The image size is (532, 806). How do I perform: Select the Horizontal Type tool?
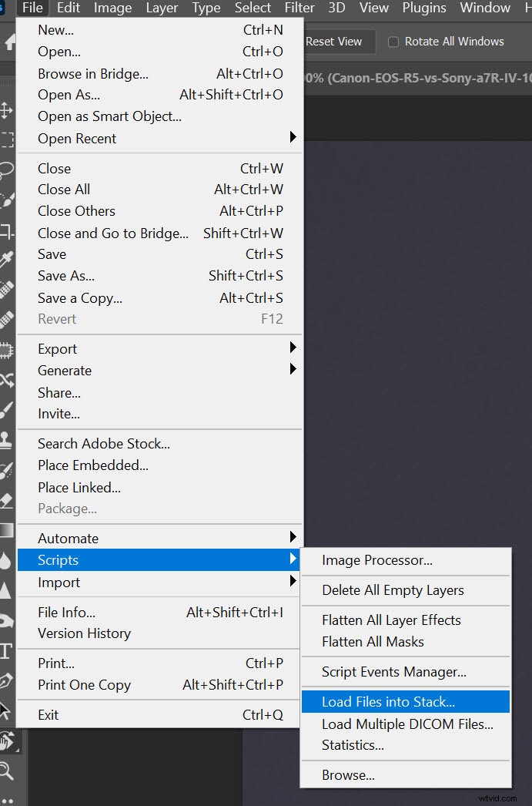tap(6, 651)
